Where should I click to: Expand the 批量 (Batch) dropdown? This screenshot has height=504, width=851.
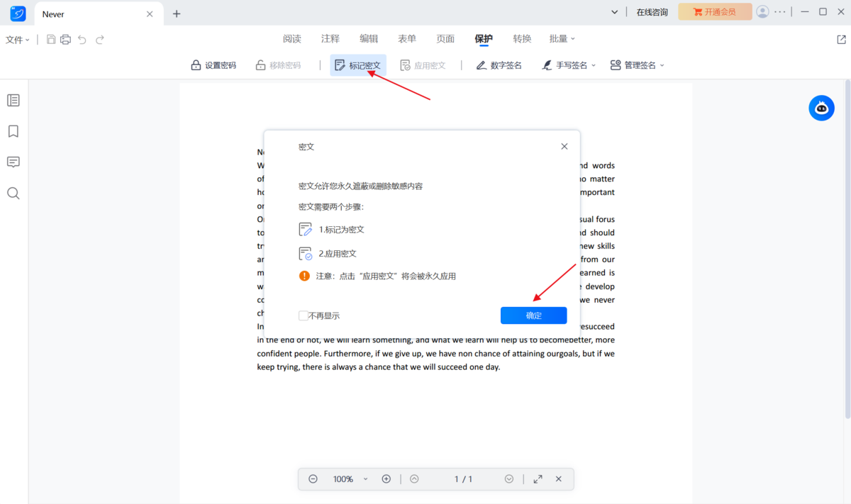(561, 38)
